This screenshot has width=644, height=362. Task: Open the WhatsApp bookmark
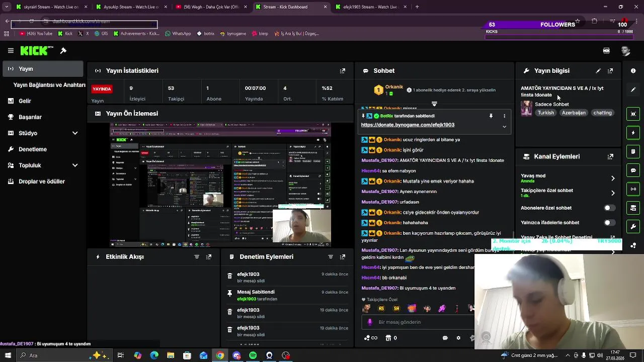coord(178,34)
